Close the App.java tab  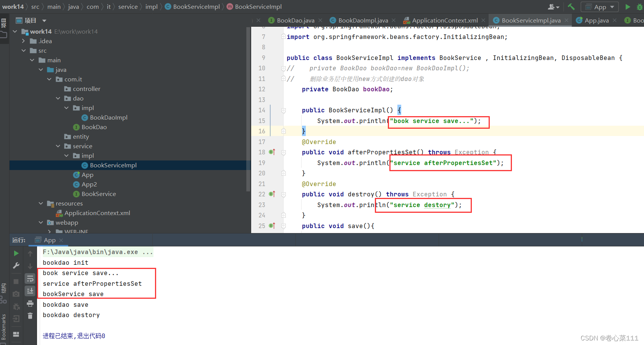pos(615,20)
